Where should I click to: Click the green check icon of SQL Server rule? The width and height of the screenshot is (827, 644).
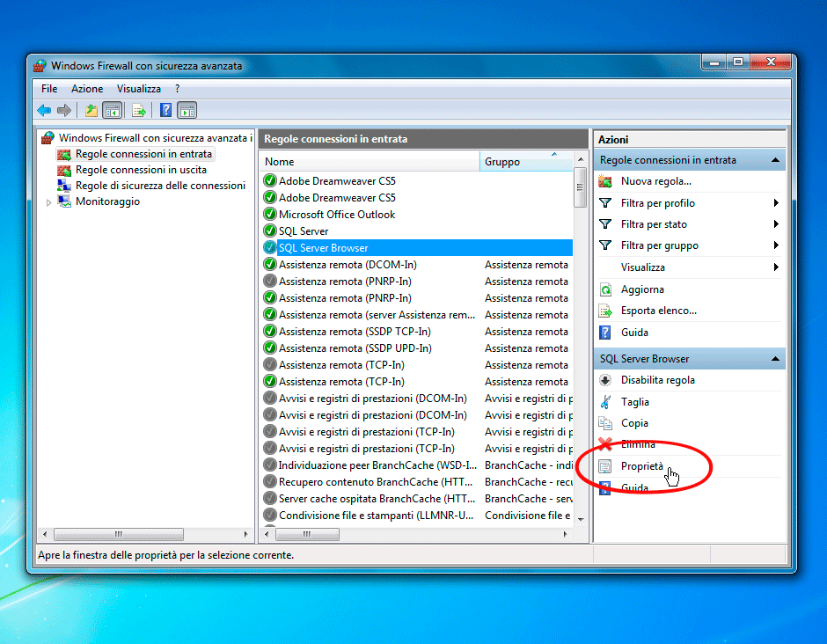tap(269, 231)
